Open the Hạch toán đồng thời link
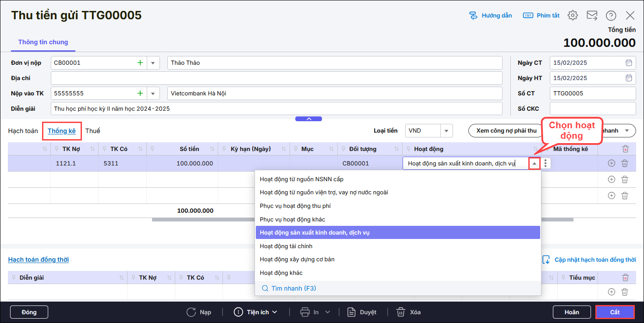 pos(39,260)
